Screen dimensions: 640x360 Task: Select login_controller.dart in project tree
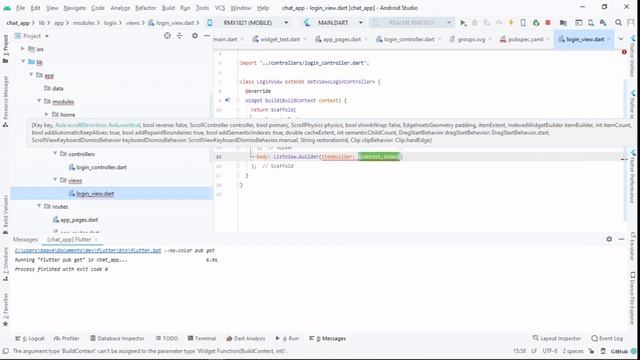(101, 167)
